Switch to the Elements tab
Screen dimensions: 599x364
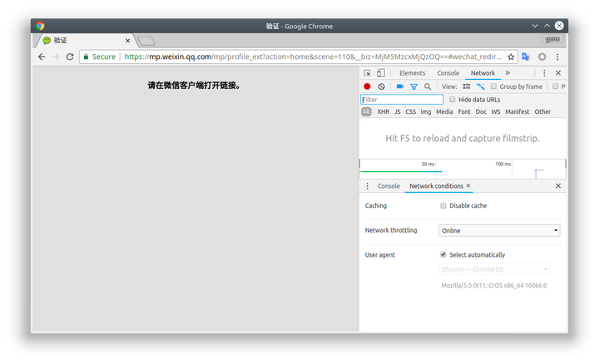[412, 73]
